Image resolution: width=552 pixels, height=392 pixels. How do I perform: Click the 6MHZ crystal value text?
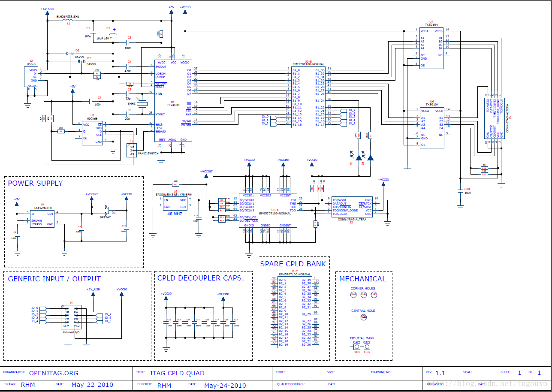(131, 104)
